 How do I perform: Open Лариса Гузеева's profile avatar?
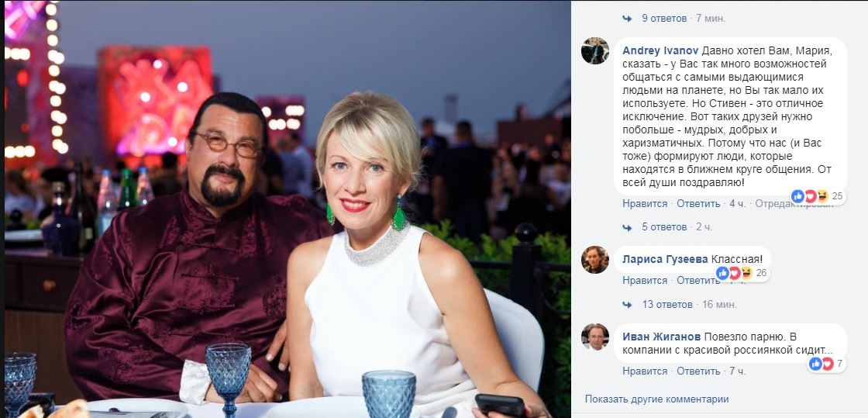pos(595,260)
